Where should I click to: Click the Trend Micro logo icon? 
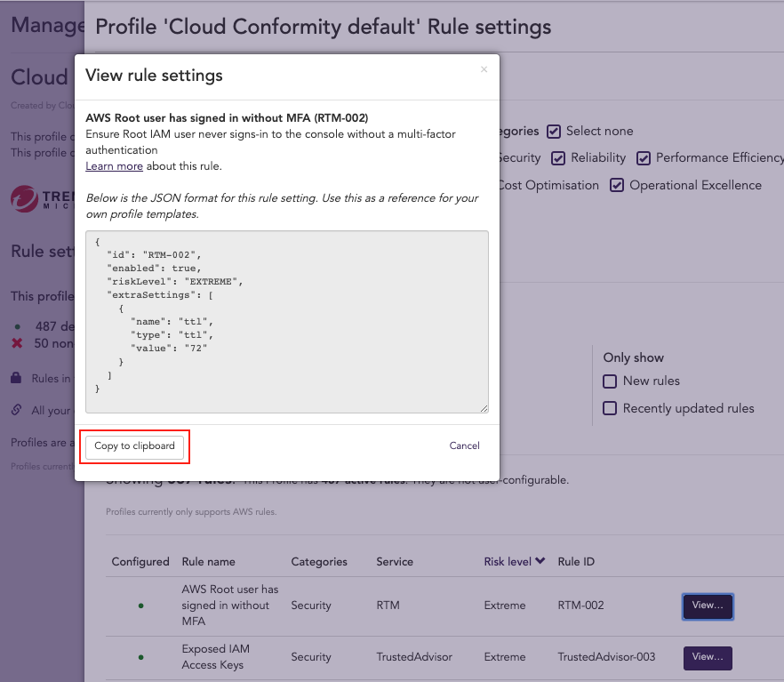click(24, 198)
